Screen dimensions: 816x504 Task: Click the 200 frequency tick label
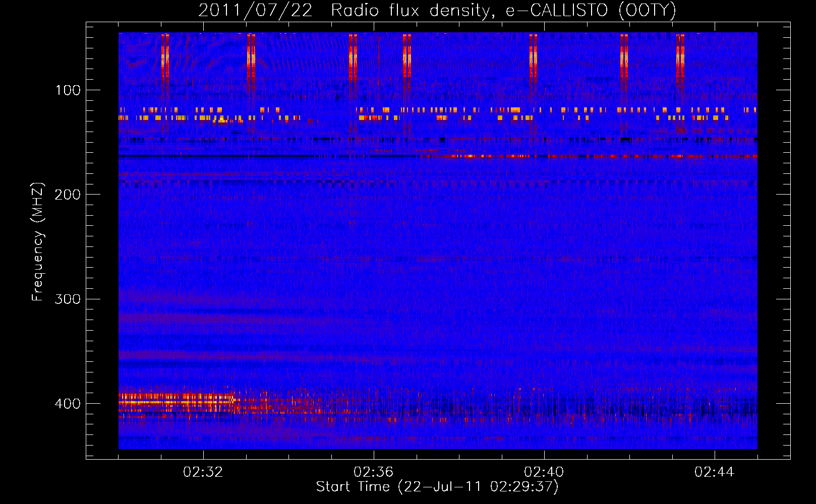(x=68, y=195)
